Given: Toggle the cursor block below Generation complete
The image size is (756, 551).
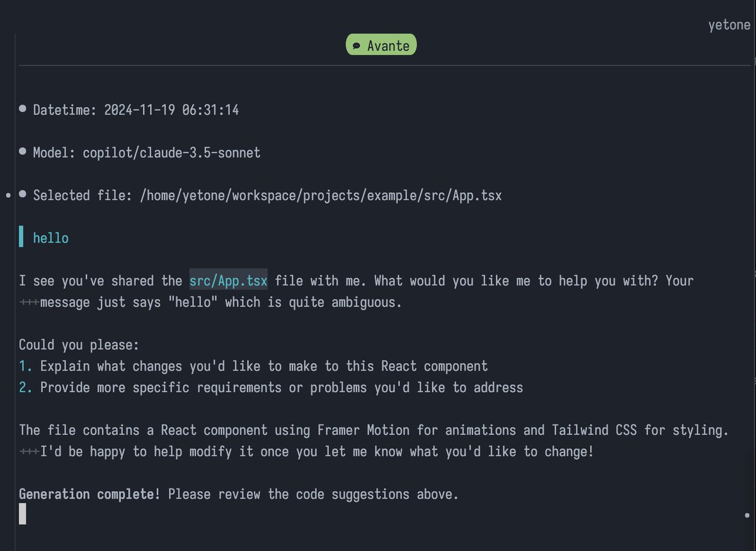Looking at the screenshot, I should 23,514.
